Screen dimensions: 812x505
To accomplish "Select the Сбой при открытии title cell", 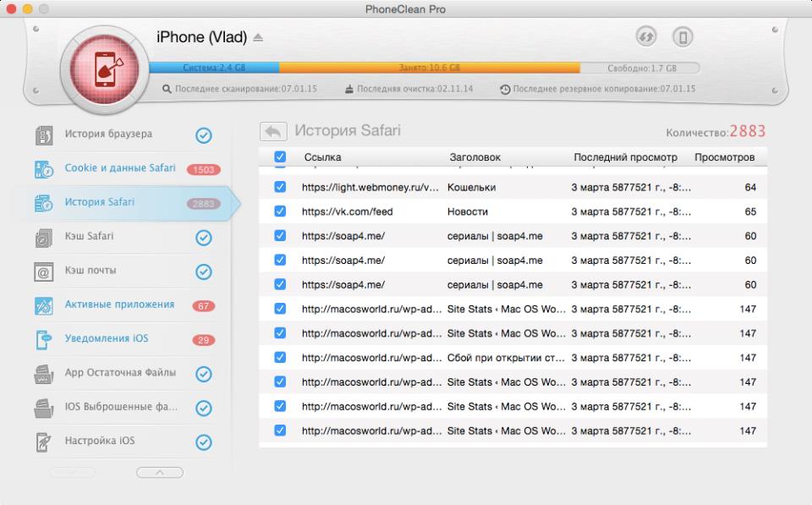I will pos(506,357).
